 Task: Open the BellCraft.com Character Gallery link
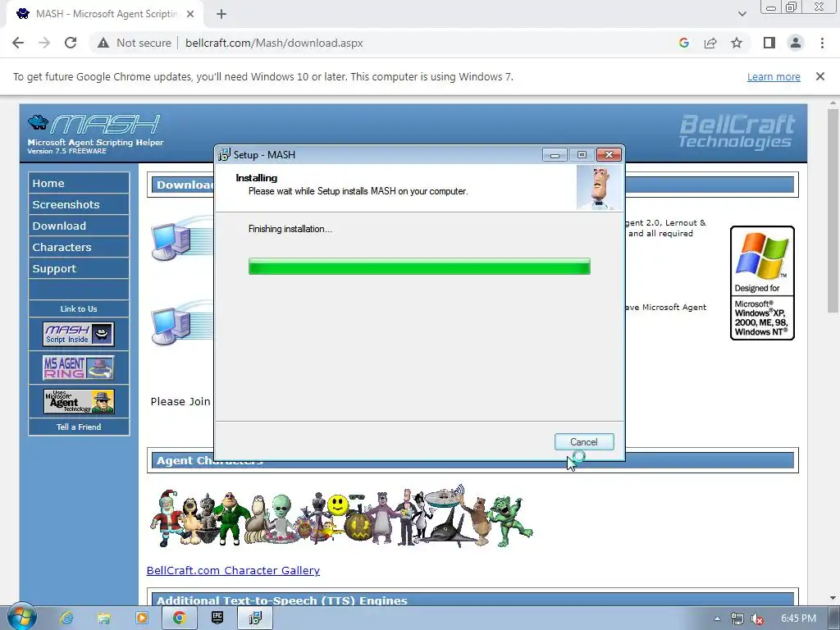click(x=233, y=571)
